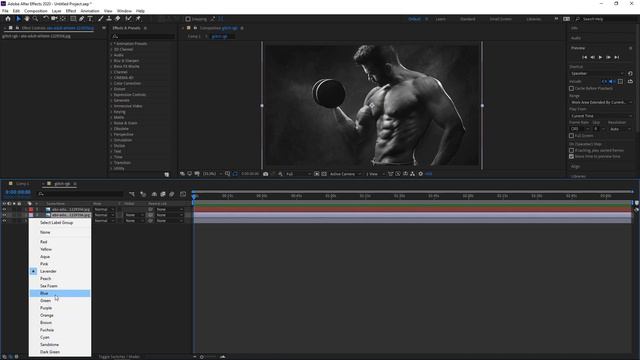Select the Clone Stamp tool
Image resolution: width=640 pixels, height=360 pixels.
[109, 19]
